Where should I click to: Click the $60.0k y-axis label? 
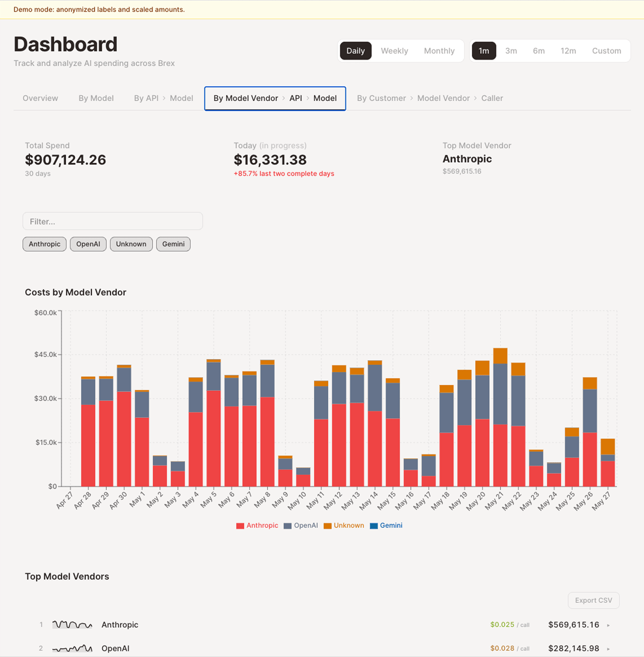(x=45, y=313)
